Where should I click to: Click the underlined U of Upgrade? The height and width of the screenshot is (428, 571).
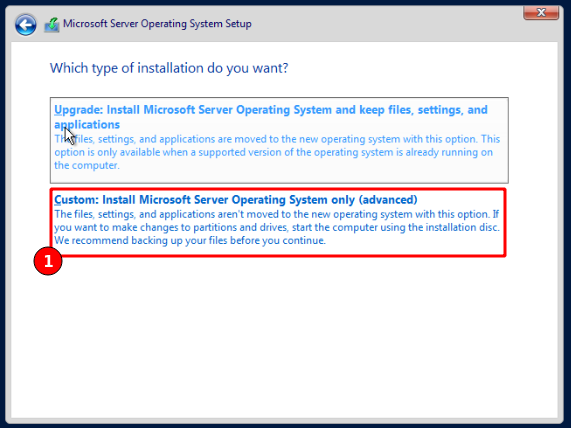click(x=58, y=110)
